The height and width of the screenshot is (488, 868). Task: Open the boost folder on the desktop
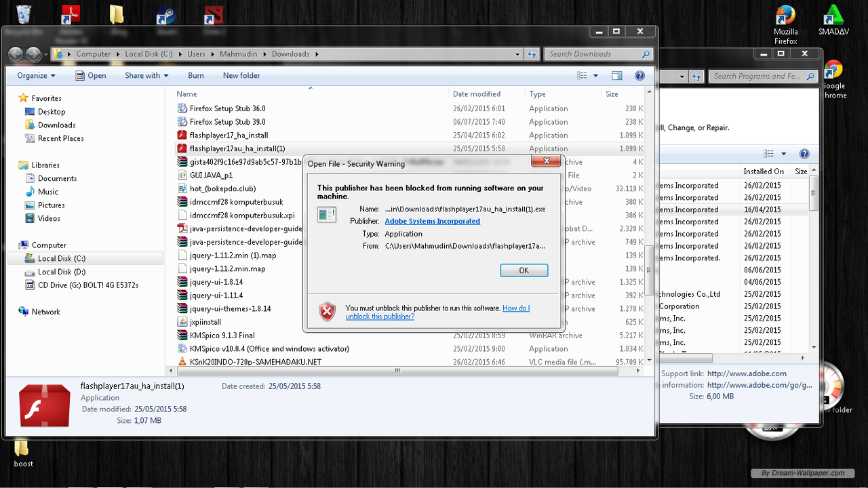[x=23, y=454]
